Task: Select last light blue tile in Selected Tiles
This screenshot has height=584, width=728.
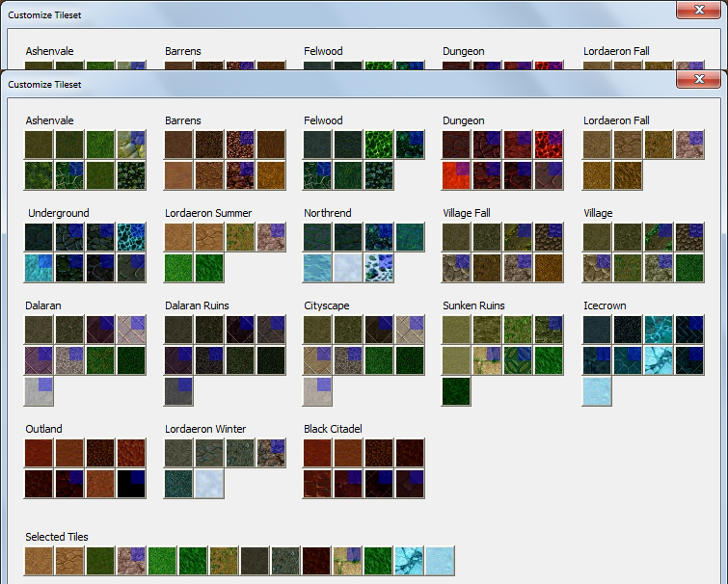Action: [440, 561]
